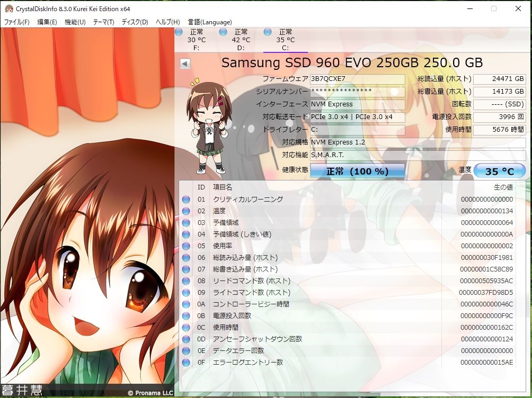Click the CrystalDiskInfo app icon in title bar
This screenshot has height=398, width=532.
coord(9,9)
